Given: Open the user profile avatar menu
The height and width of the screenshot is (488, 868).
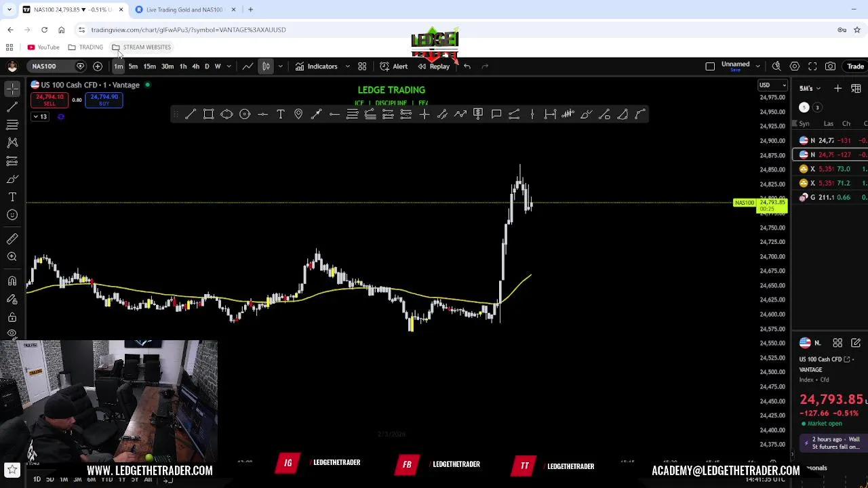Looking at the screenshot, I should point(12,66).
